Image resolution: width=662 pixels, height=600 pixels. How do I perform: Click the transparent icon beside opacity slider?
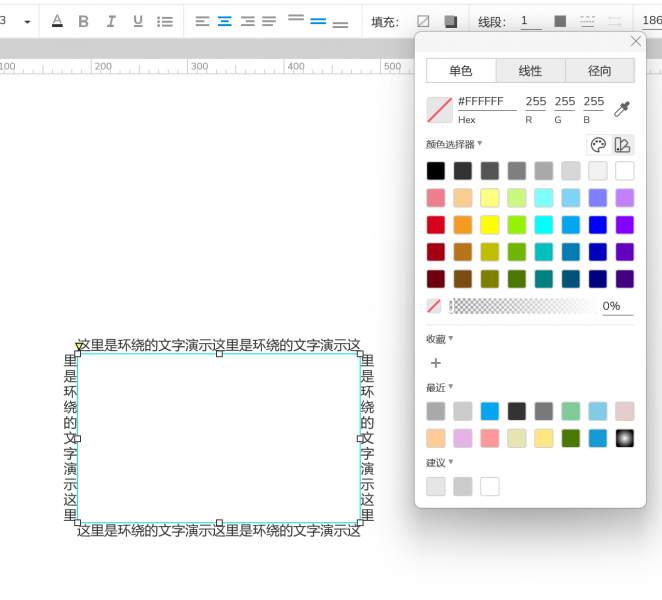pos(434,306)
